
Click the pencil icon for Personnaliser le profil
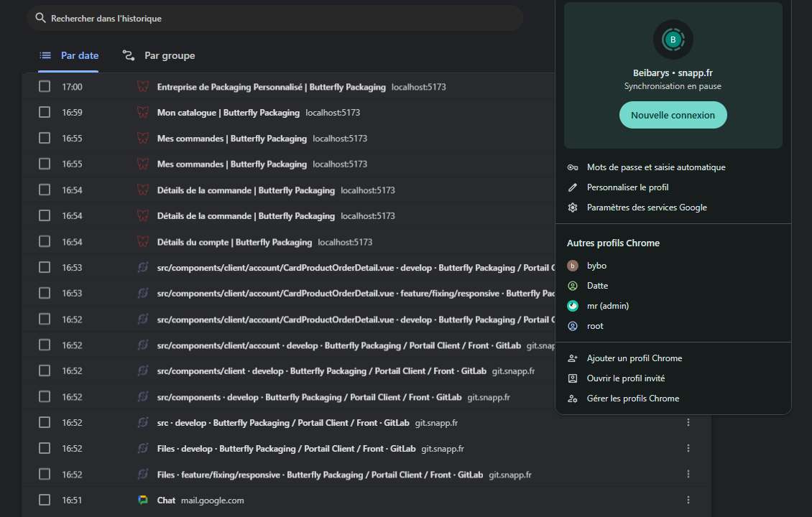[x=573, y=187]
